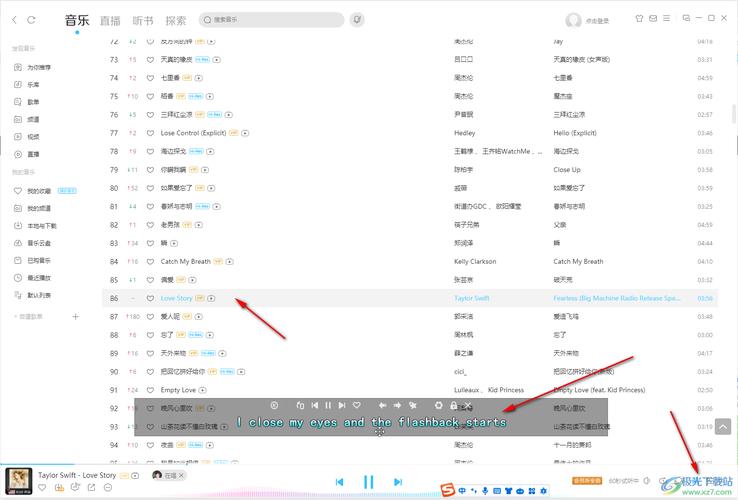Screen dimensions: 738x500
Task: Select the Love Story song row title
Action: tap(176, 298)
